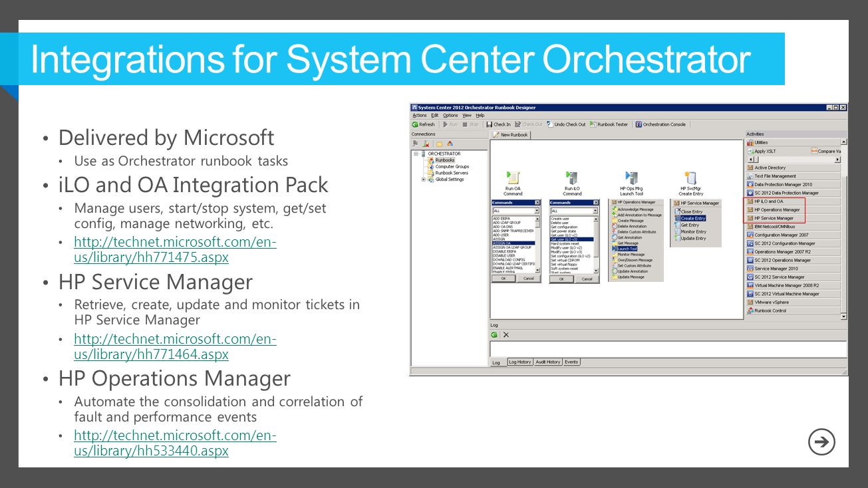The image size is (868, 488).
Task: Click Acknowledge Message in HP Operations Manager list
Action: 632,209
